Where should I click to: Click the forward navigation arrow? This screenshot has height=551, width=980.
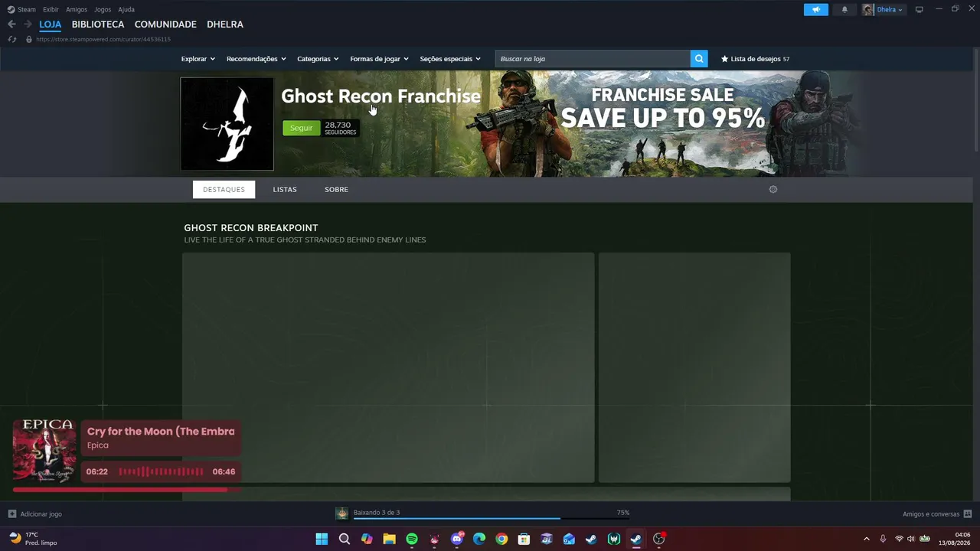pyautogui.click(x=28, y=24)
